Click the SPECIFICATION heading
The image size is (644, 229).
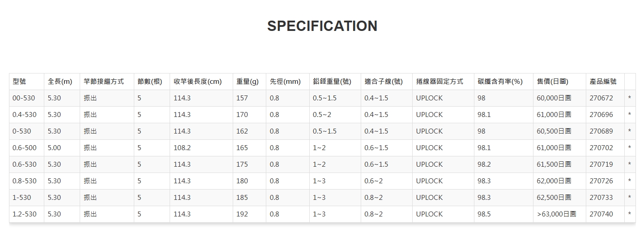click(x=322, y=26)
